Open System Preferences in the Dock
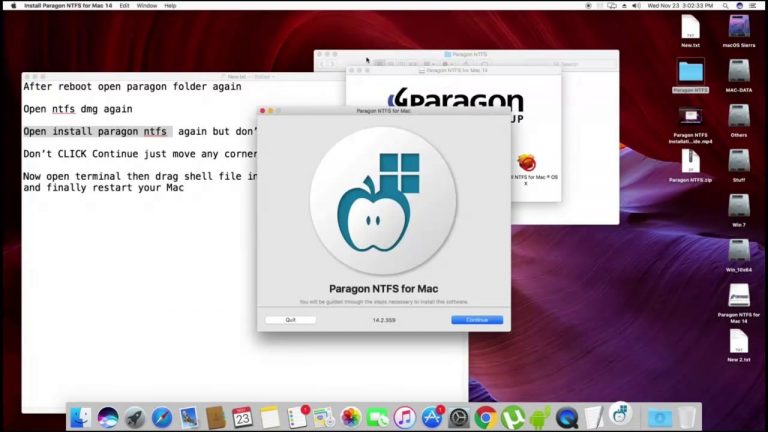 pos(459,418)
